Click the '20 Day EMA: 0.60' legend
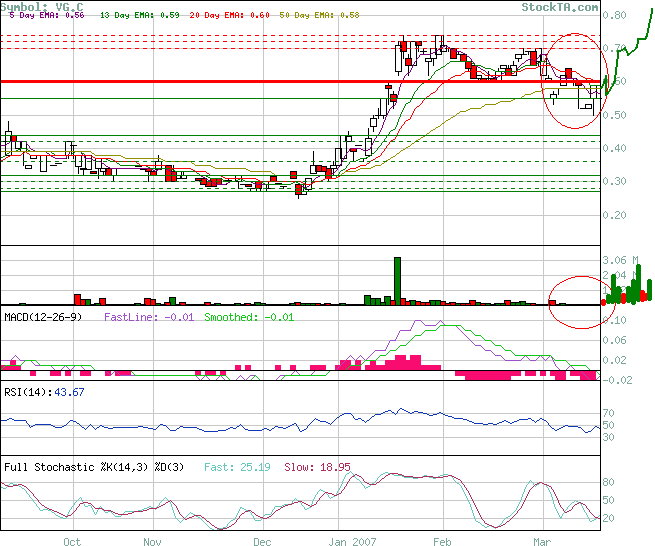Image resolution: width=655 pixels, height=546 pixels. (229, 15)
